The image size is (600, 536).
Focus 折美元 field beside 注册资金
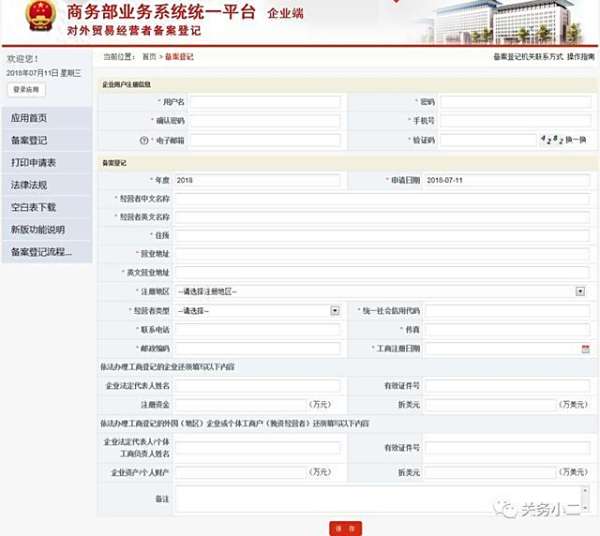(490, 404)
